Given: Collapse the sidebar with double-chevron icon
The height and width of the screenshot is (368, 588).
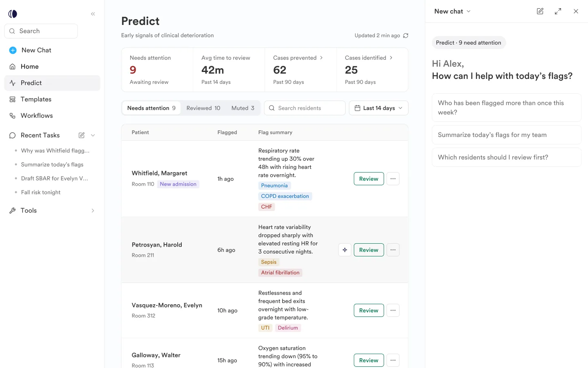Looking at the screenshot, I should 93,14.
